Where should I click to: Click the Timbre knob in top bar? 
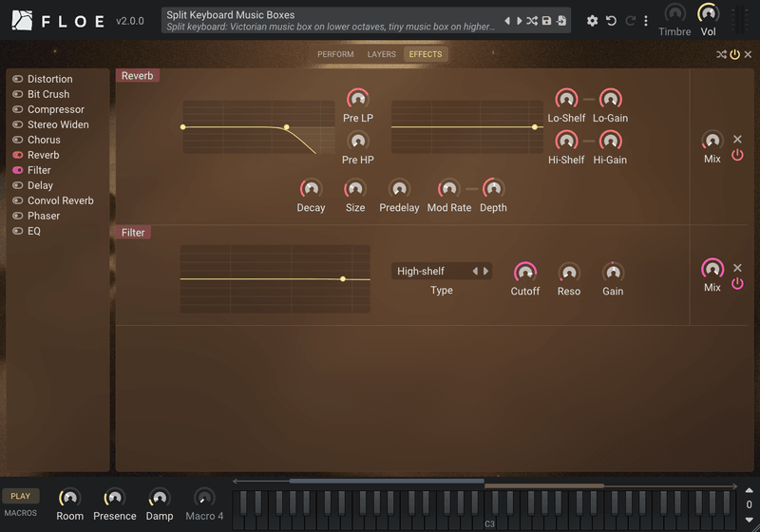[x=674, y=13]
